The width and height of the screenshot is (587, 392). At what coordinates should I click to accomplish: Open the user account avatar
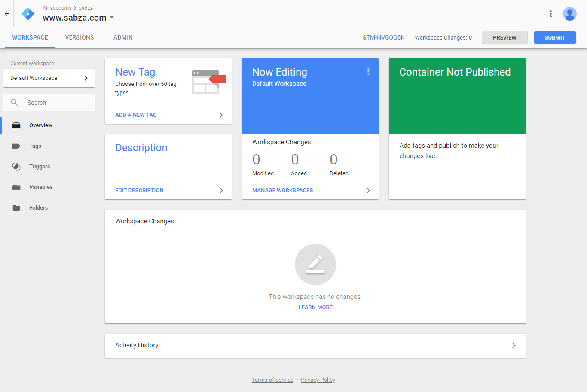tap(570, 14)
